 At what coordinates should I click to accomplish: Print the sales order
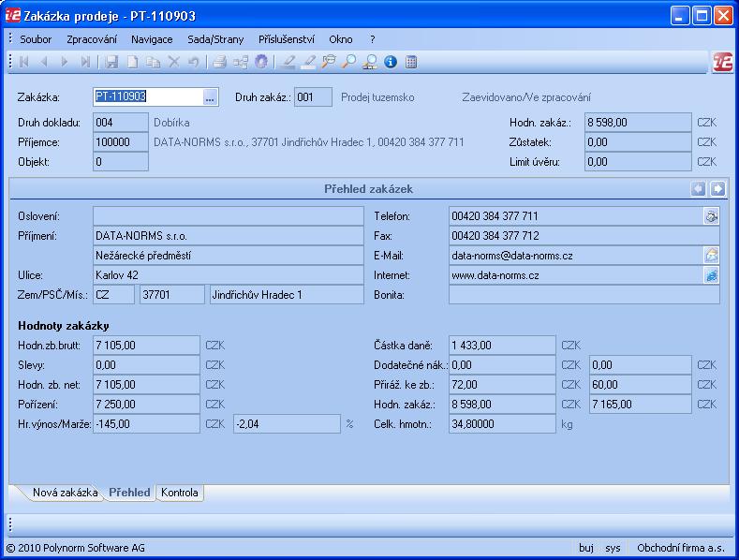click(219, 62)
